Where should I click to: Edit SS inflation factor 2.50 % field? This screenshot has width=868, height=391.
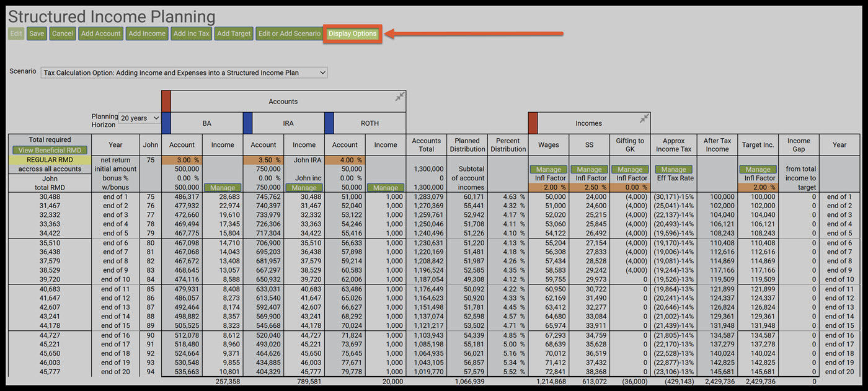(589, 188)
